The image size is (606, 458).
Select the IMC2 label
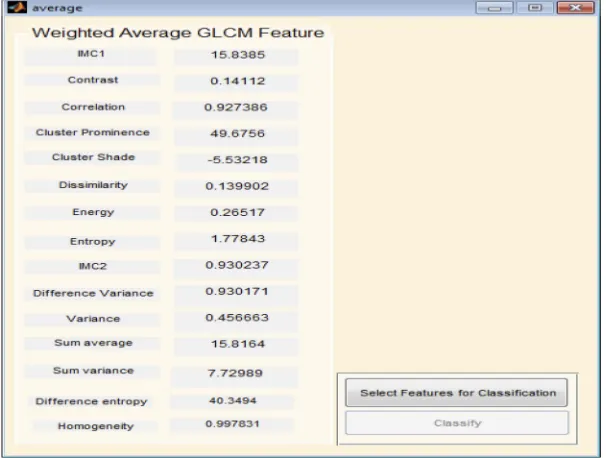[x=93, y=266]
